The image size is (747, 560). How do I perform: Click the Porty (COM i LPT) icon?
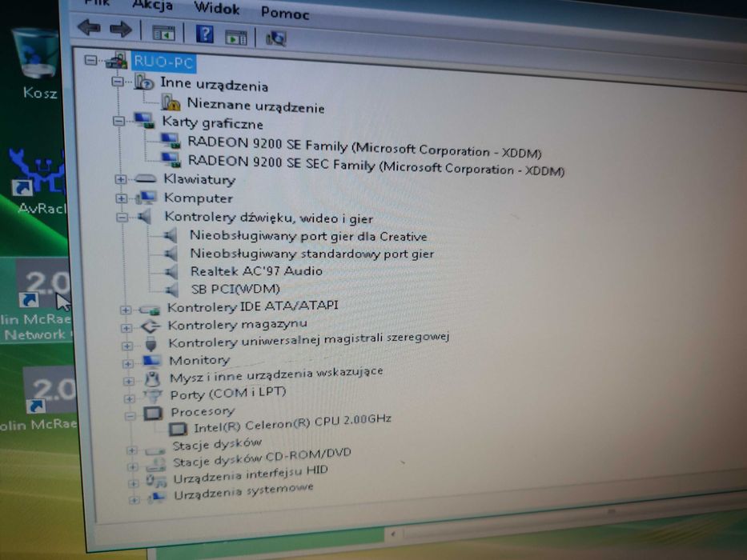154,396
